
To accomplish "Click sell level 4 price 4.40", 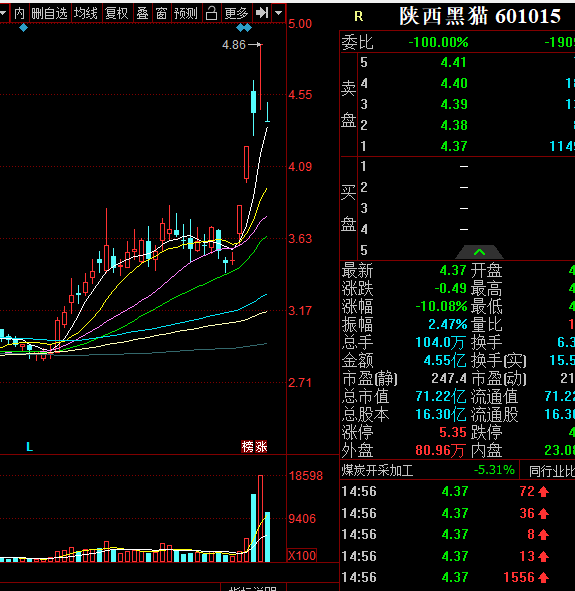I will click(x=454, y=83).
